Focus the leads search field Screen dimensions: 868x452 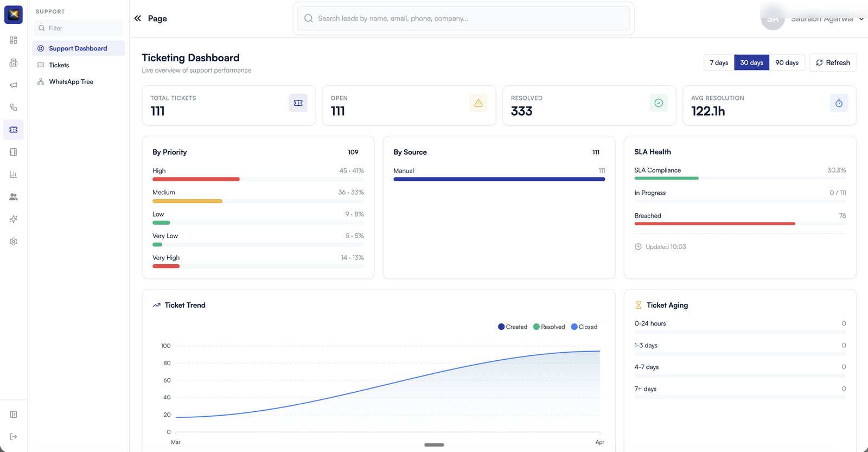tap(464, 18)
